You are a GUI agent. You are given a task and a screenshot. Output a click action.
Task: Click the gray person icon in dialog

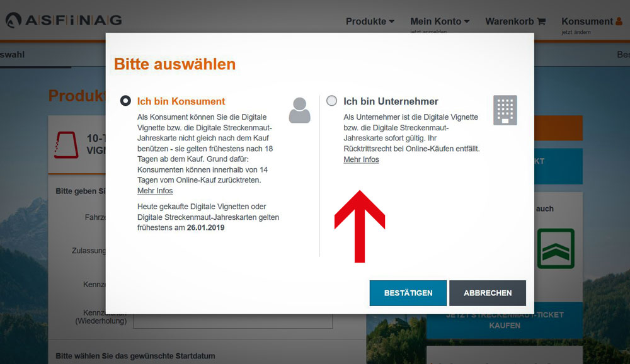point(300,110)
